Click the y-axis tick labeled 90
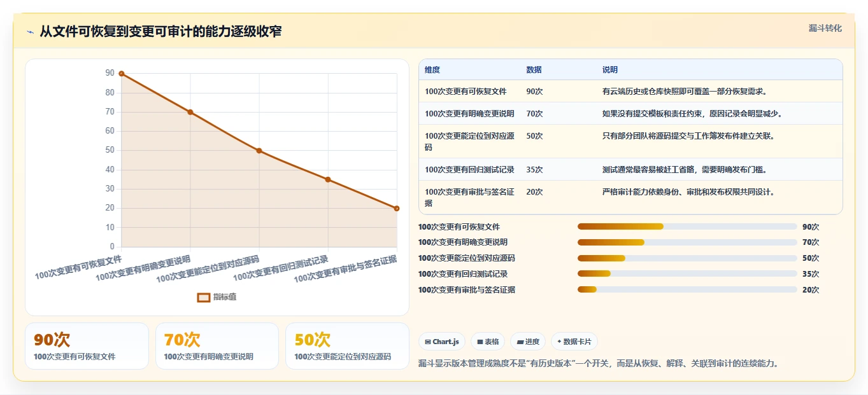This screenshot has height=395, width=868. pyautogui.click(x=110, y=74)
